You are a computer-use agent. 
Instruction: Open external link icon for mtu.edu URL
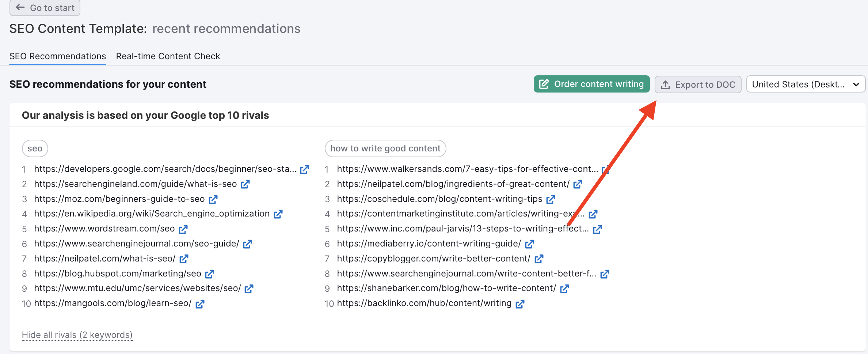pyautogui.click(x=249, y=289)
